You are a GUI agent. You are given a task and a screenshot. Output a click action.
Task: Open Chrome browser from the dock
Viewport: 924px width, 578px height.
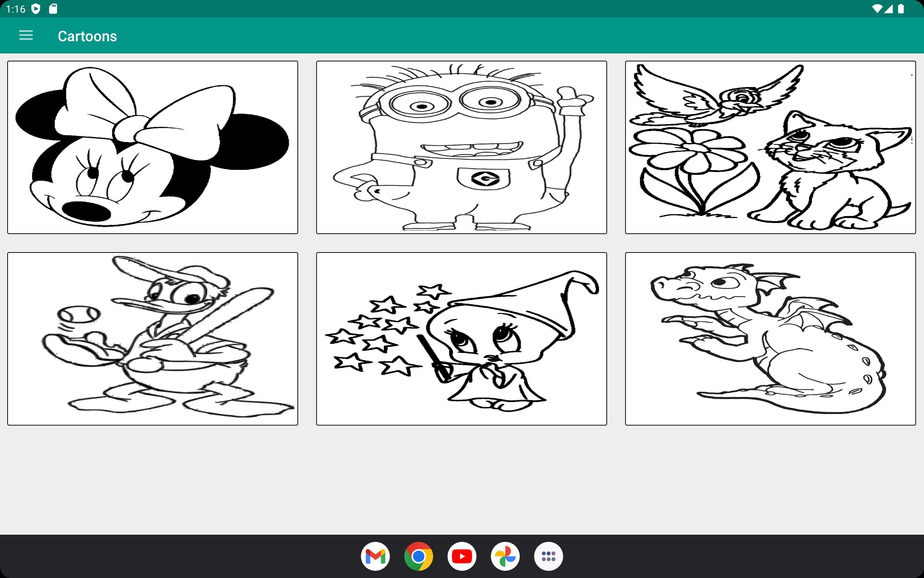418,556
